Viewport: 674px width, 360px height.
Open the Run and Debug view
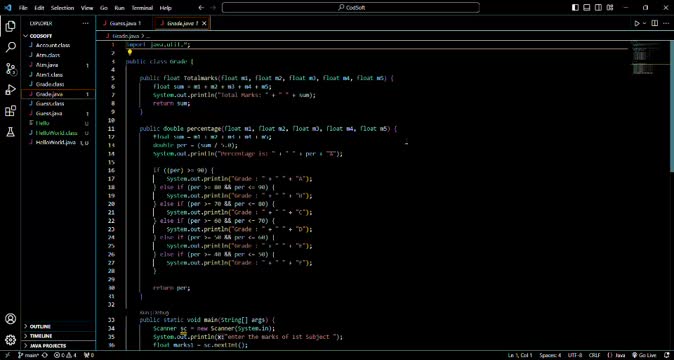point(10,90)
